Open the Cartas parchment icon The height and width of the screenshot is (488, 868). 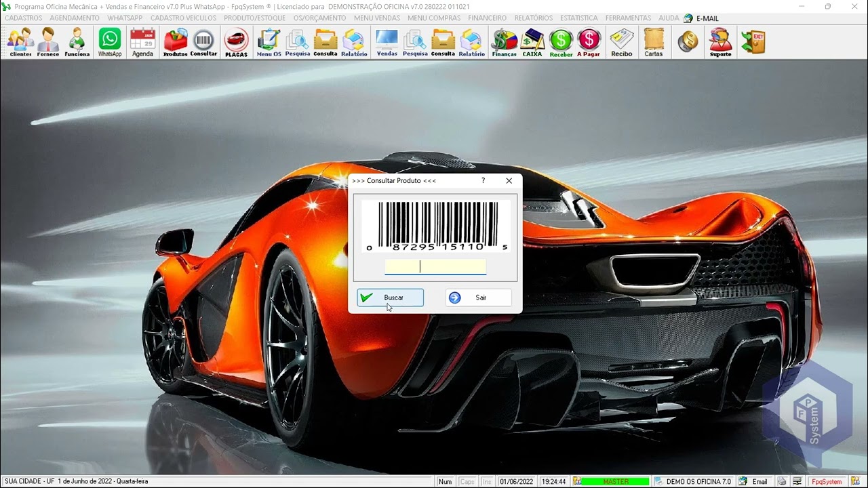654,42
